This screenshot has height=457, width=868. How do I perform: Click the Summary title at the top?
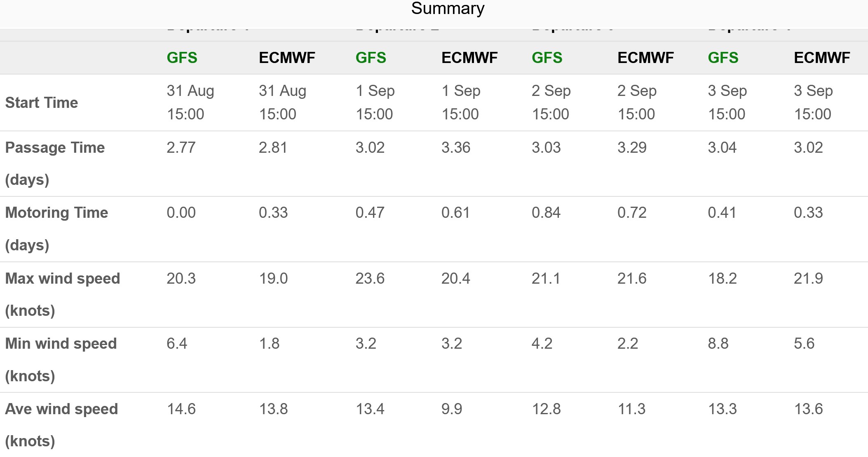click(448, 9)
